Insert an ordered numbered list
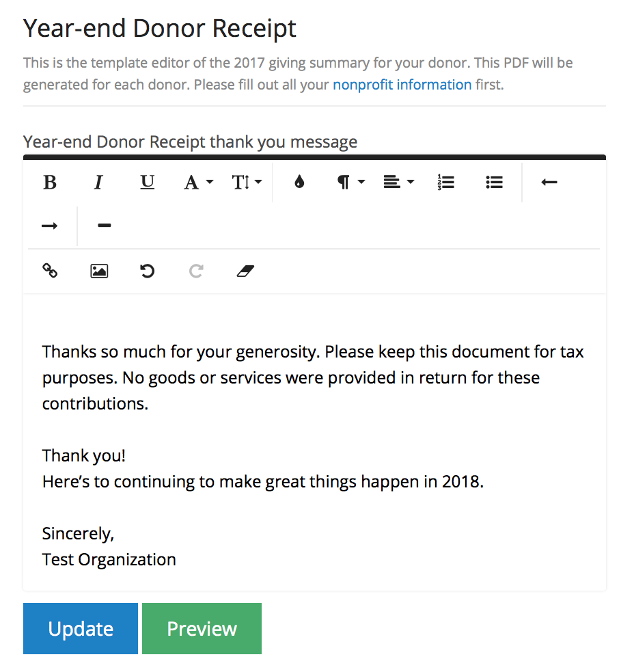Screen dimensions: 634x672 tap(446, 183)
